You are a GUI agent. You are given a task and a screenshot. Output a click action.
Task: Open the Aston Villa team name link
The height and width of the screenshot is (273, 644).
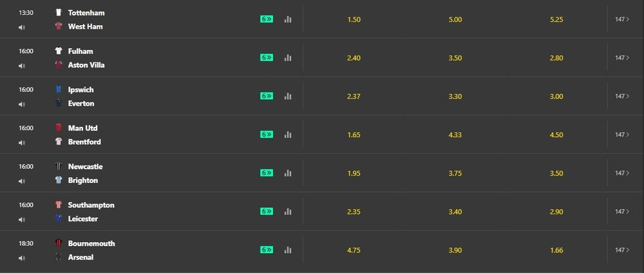click(86, 65)
